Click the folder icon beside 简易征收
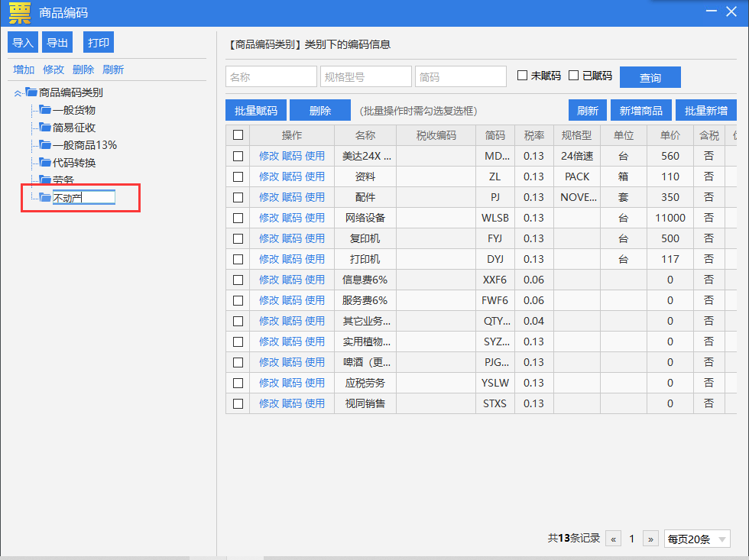The width and height of the screenshot is (749, 560). tap(45, 127)
